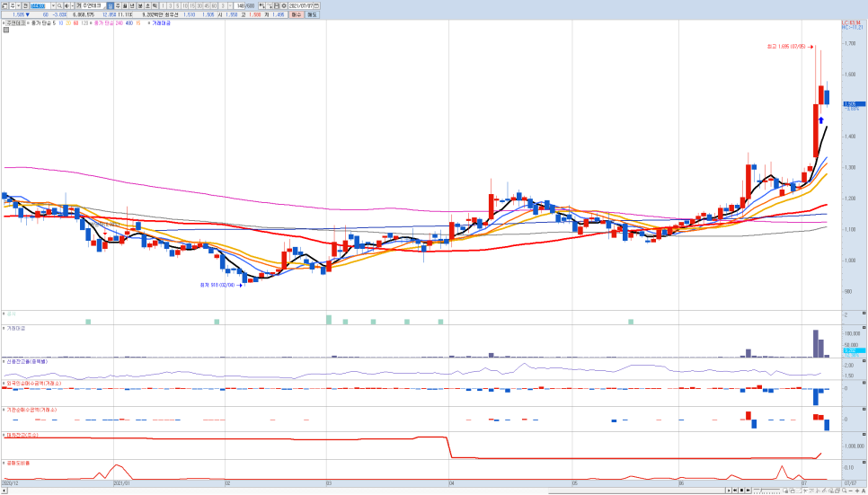Select the 45 interval button
Screen dimensions: 868x495
click(x=207, y=5)
